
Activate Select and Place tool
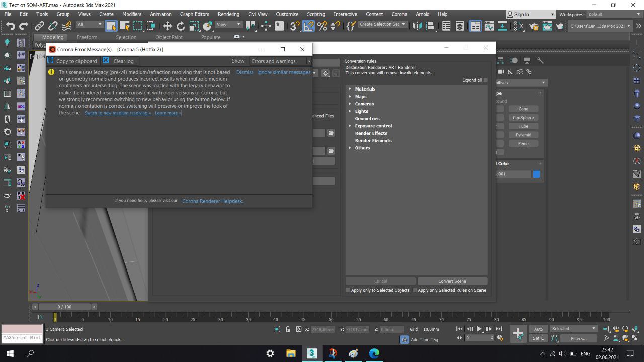[x=207, y=26]
